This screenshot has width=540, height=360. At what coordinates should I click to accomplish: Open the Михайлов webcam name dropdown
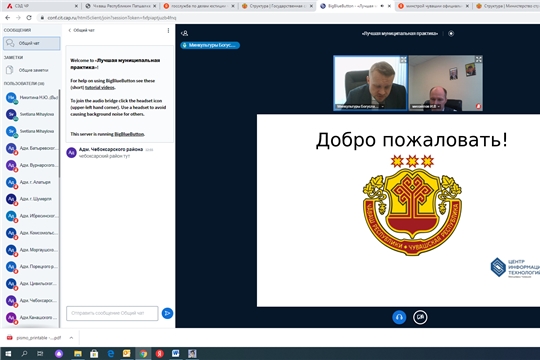(x=425, y=106)
